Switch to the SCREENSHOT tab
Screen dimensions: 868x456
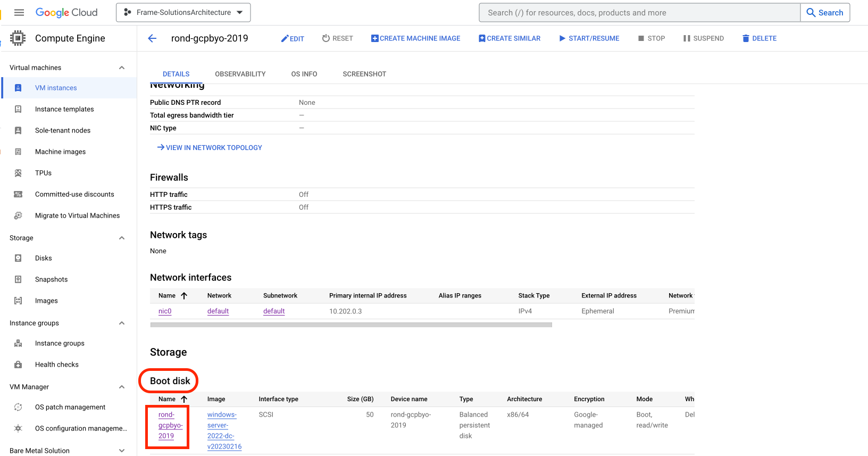364,74
